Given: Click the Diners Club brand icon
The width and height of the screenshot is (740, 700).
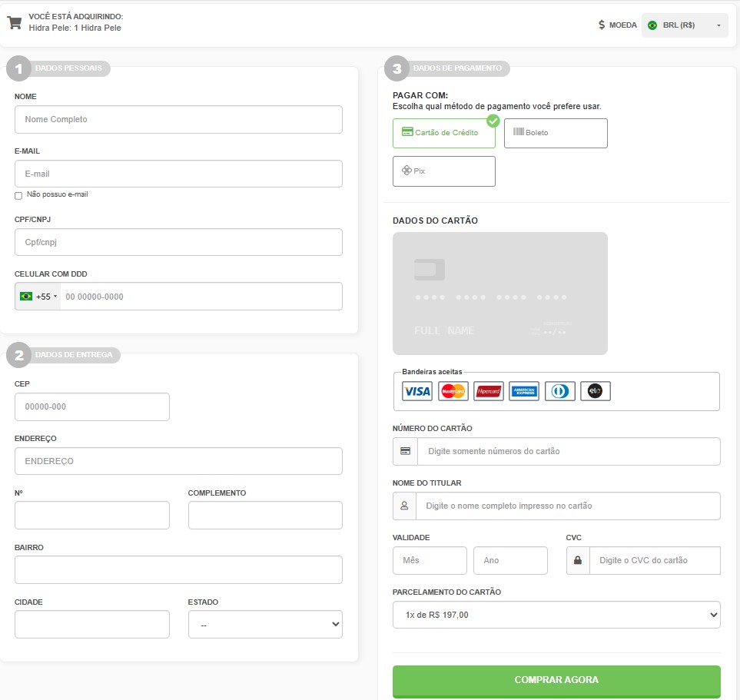Looking at the screenshot, I should pyautogui.click(x=560, y=391).
